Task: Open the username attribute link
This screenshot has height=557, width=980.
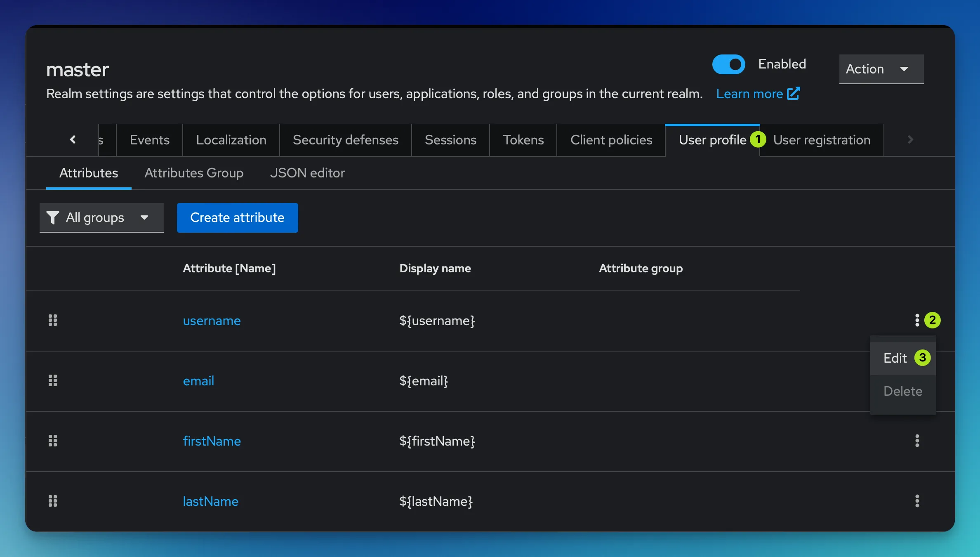Action: coord(212,321)
